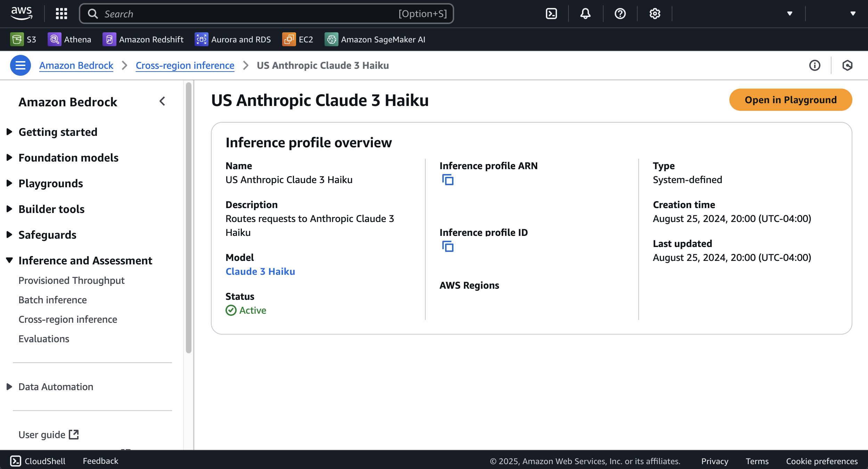The width and height of the screenshot is (868, 469).
Task: Click the EC2 service icon
Action: point(289,39)
